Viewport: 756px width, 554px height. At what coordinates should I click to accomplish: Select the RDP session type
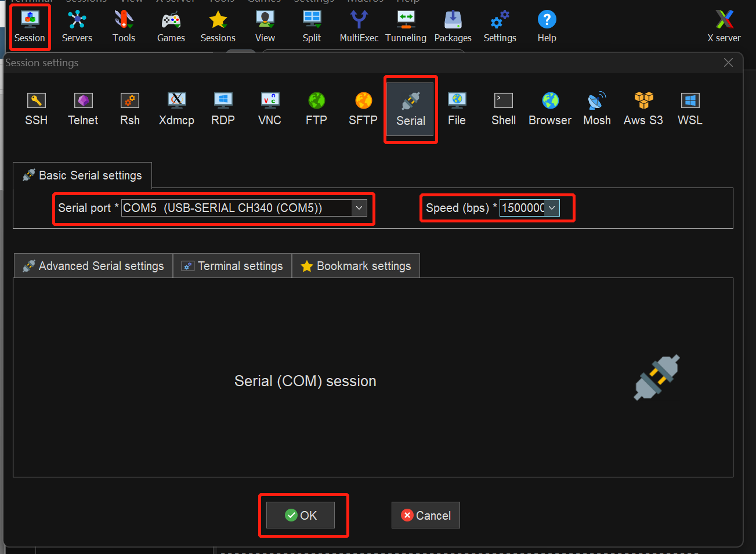(x=223, y=109)
